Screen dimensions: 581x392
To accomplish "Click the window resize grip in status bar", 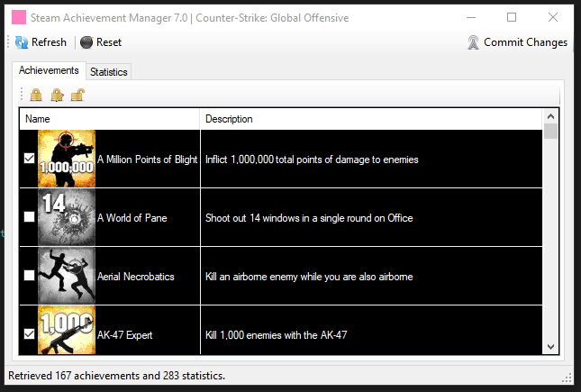I will tap(567, 378).
